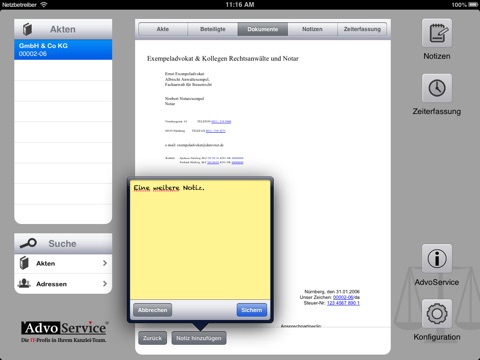Click the Adressen contacts icon
The height and width of the screenshot is (360, 480).
pyautogui.click(x=24, y=284)
